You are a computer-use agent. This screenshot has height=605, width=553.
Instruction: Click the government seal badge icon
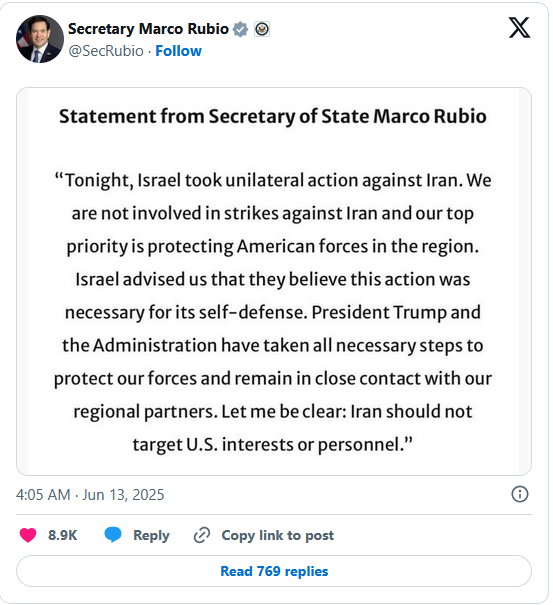click(262, 29)
